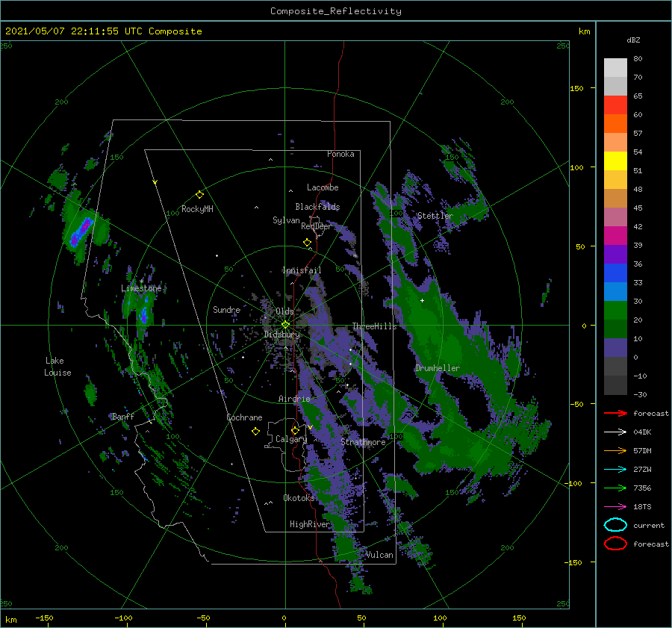The height and width of the screenshot is (628, 672).
Task: Click the ThreeHills city label
Action: click(374, 326)
